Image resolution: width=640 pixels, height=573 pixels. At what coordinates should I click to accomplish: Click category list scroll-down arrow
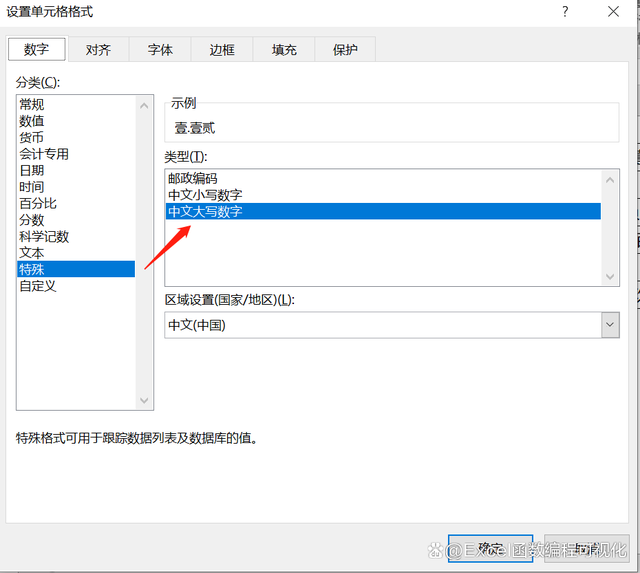click(144, 400)
